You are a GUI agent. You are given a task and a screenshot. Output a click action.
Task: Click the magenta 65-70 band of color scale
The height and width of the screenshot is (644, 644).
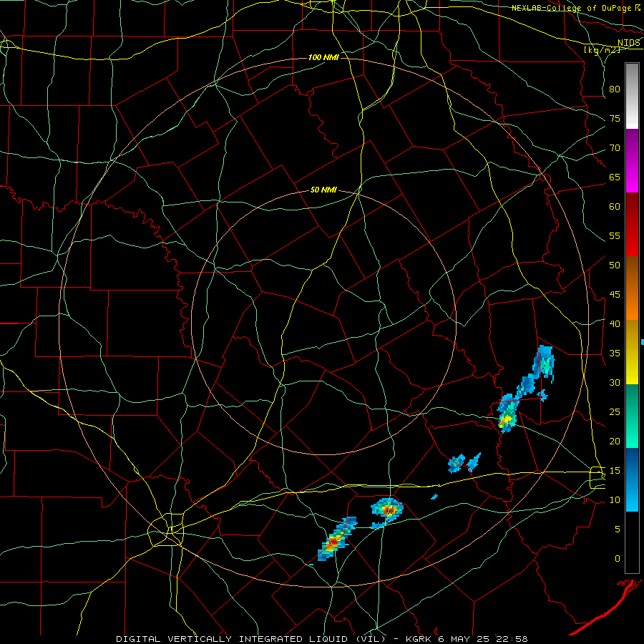pos(632,161)
